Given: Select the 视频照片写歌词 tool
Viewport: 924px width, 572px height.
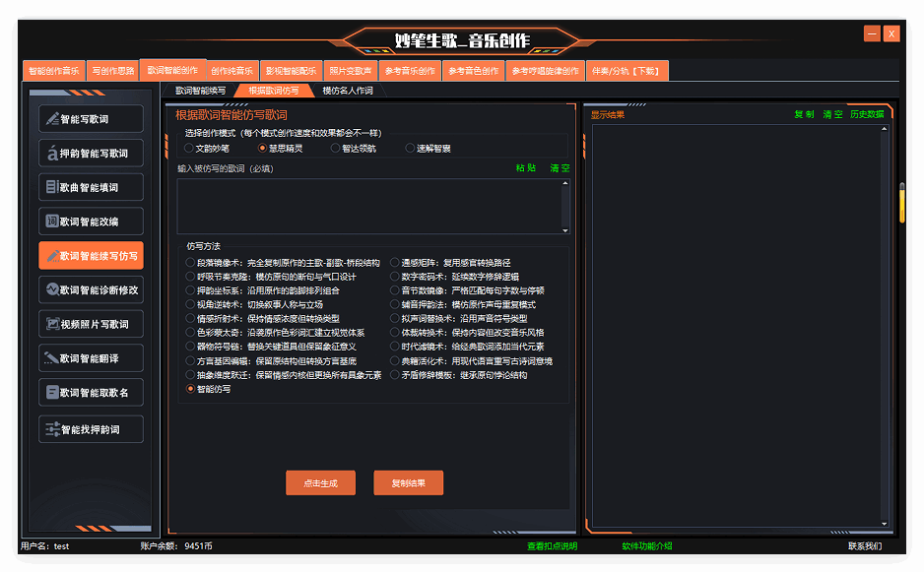Looking at the screenshot, I should point(91,324).
